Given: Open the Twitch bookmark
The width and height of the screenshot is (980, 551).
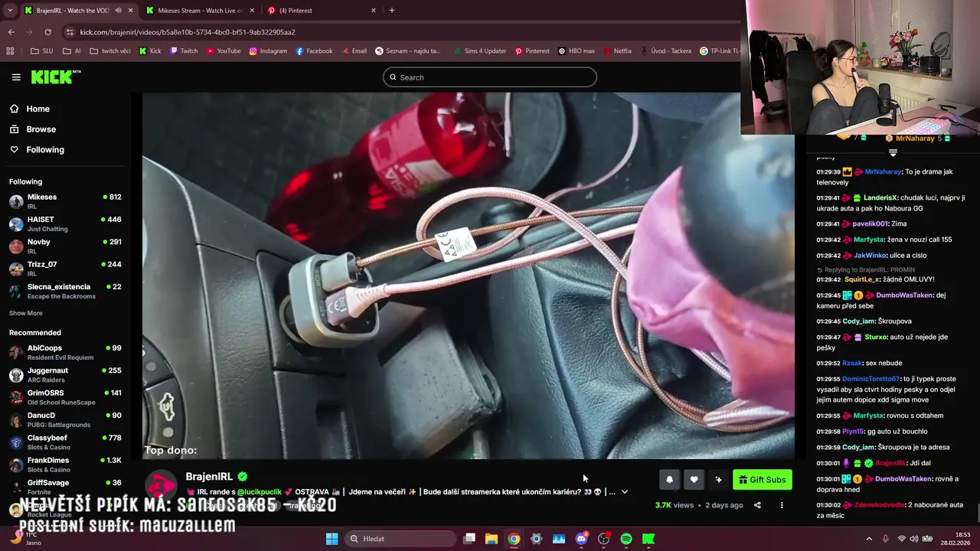Looking at the screenshot, I should coord(184,51).
